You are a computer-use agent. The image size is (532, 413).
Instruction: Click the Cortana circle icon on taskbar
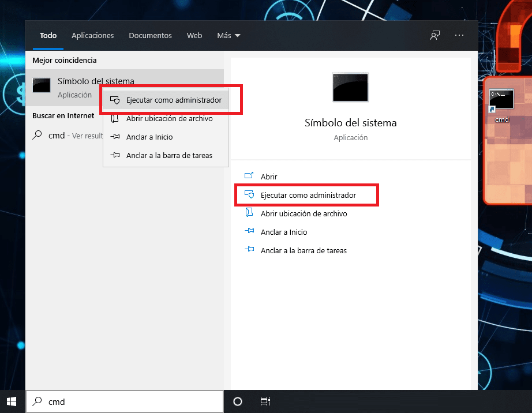238,401
